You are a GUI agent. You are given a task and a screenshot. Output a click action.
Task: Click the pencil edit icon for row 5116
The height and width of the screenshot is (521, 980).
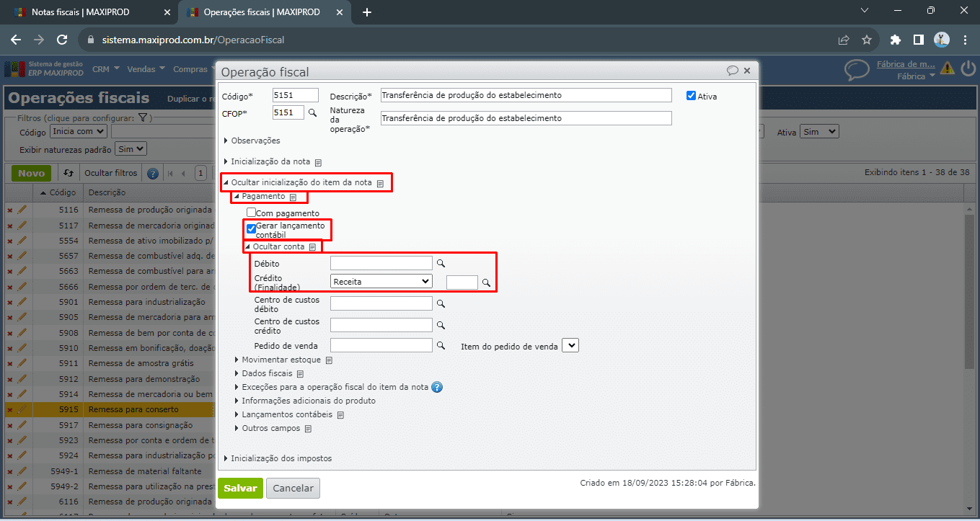point(22,210)
